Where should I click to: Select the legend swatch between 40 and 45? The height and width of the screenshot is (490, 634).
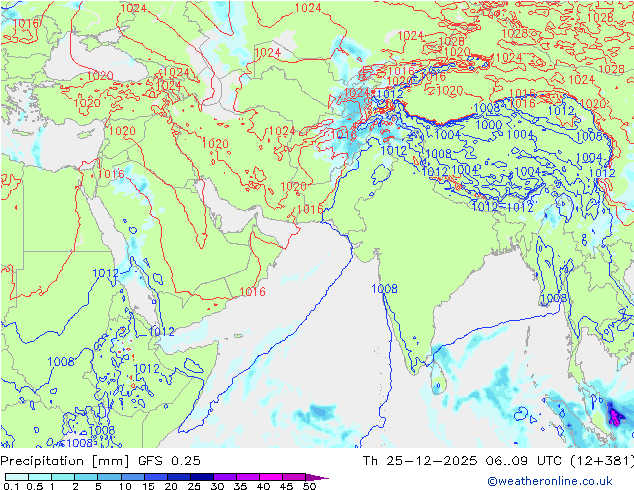tap(271, 477)
